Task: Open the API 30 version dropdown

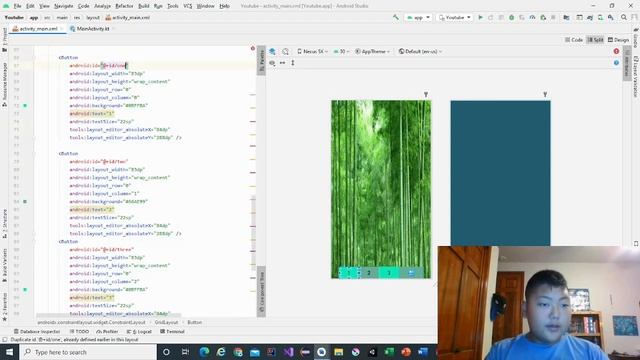Action: 342,51
